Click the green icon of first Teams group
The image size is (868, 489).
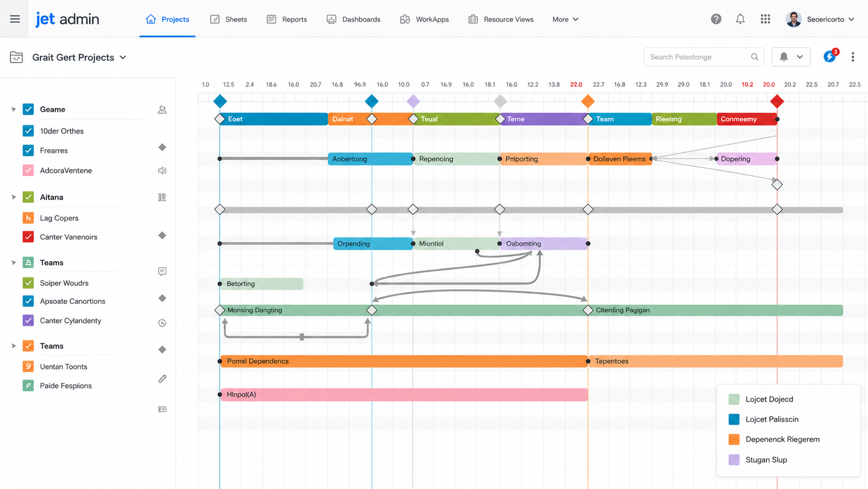pos(29,262)
